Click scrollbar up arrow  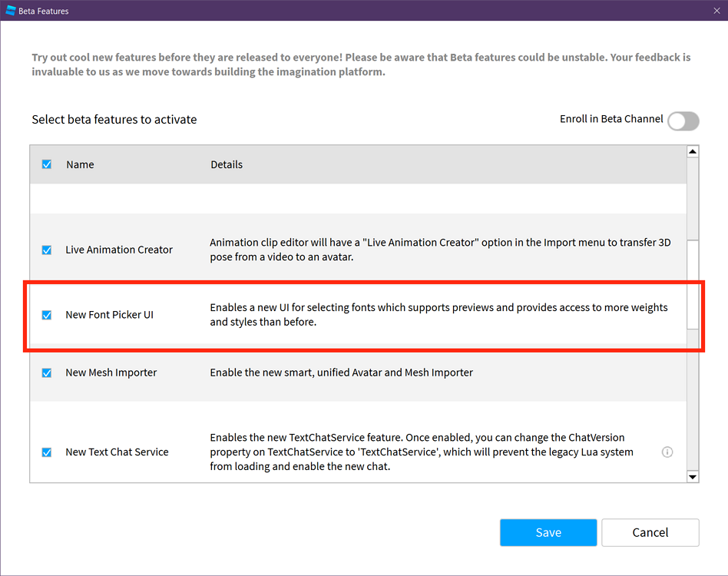[x=693, y=152]
